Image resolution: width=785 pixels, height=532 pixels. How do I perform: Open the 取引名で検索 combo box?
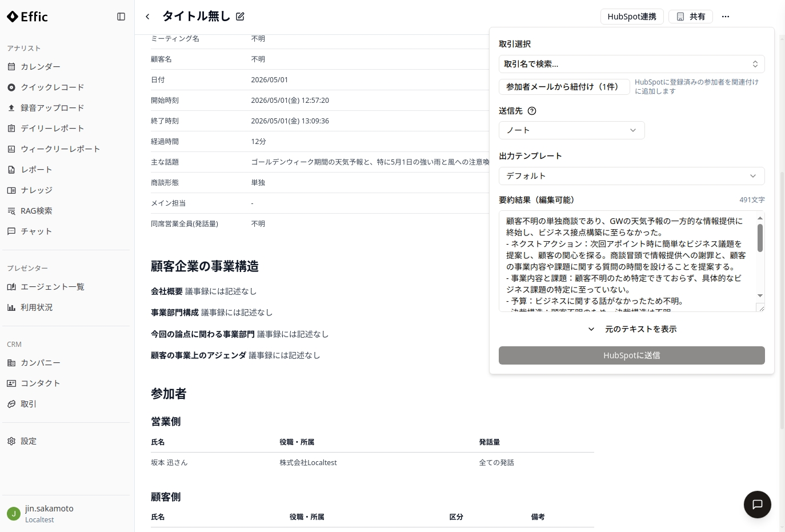[631, 64]
